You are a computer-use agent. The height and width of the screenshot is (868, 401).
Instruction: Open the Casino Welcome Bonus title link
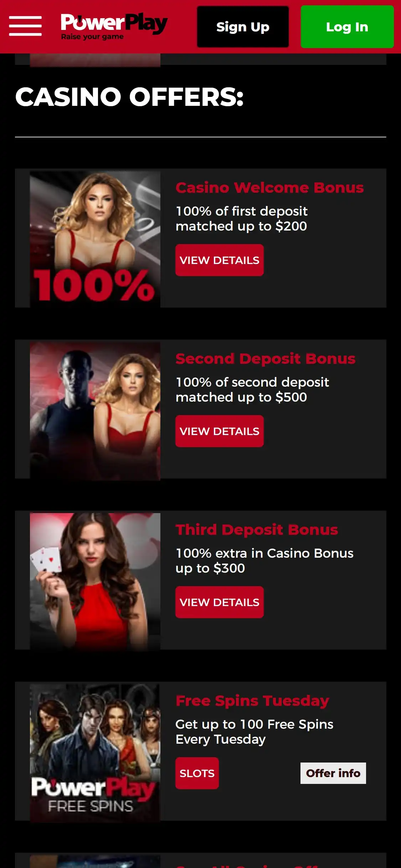(x=269, y=188)
